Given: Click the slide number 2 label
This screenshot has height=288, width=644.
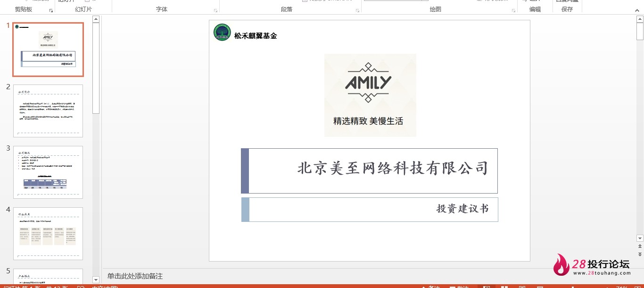Looking at the screenshot, I should 8,87.
